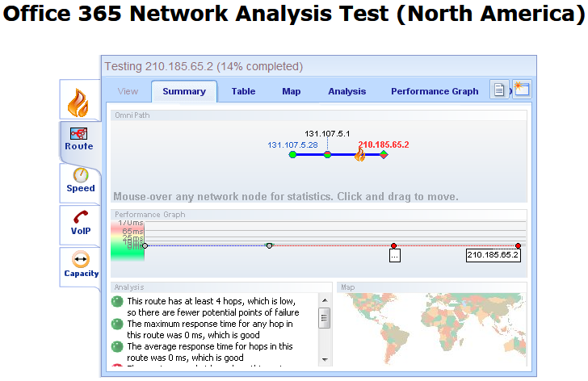
Task: Click the ellipsis label box on graph
Action: 395,256
